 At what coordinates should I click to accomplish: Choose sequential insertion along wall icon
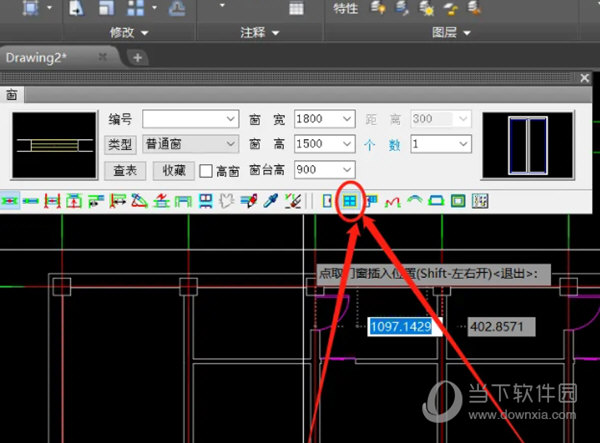click(31, 201)
